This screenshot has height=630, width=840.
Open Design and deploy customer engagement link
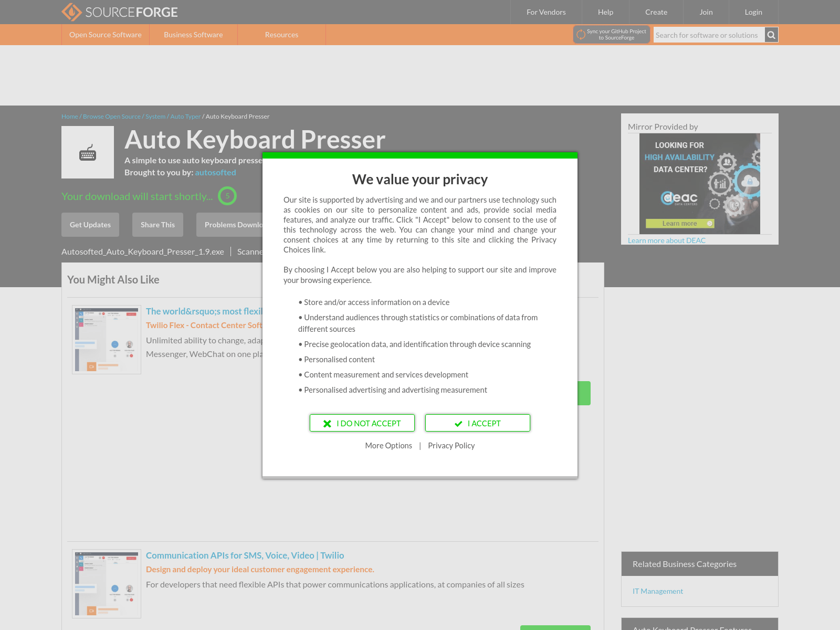260,570
